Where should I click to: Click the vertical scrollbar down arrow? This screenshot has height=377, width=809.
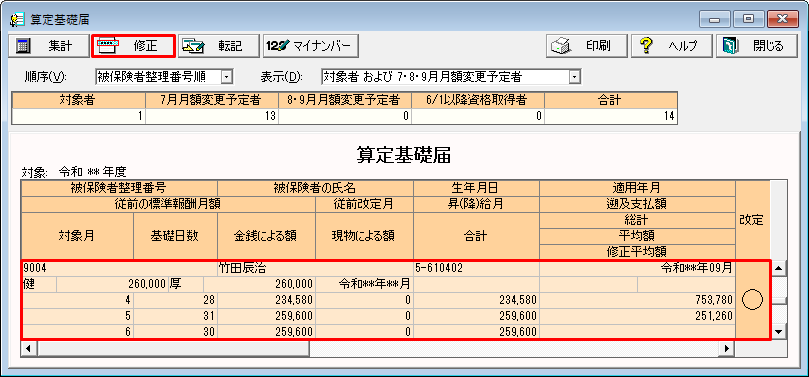tap(779, 332)
